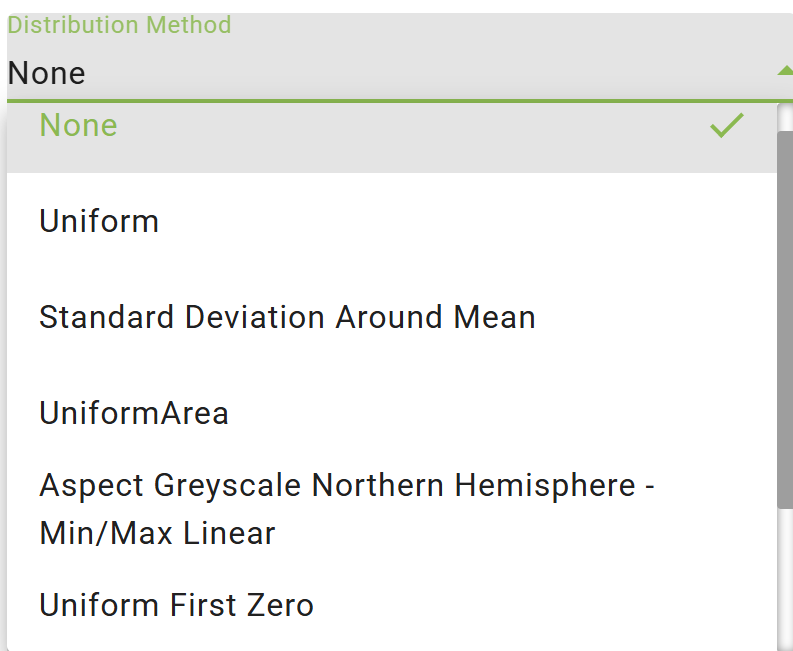Pick Standard Deviation Around Mean
This screenshot has width=793, height=651.
click(287, 317)
